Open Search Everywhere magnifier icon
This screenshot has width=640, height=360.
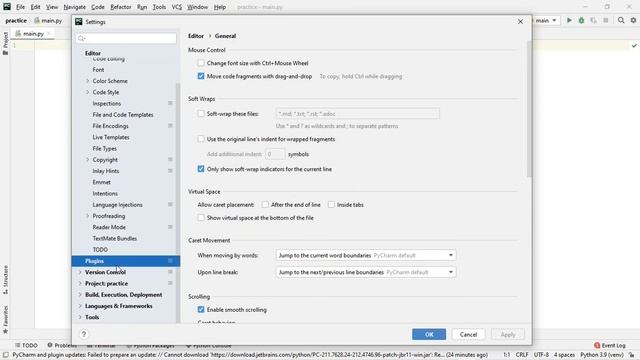[x=621, y=20]
